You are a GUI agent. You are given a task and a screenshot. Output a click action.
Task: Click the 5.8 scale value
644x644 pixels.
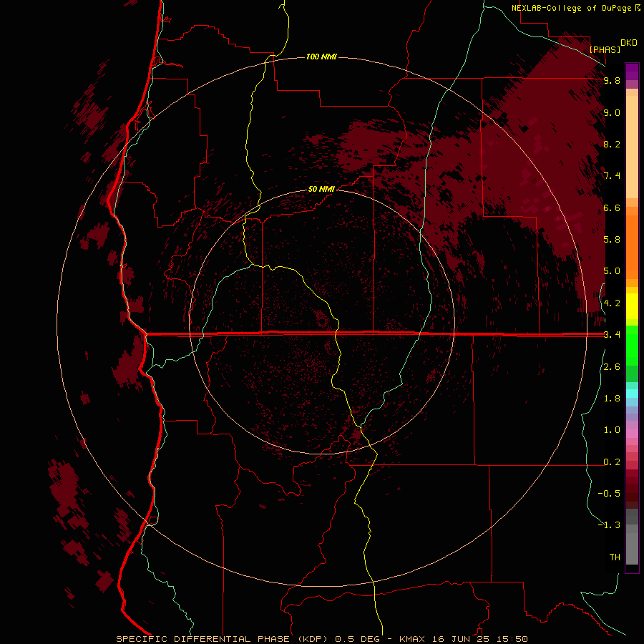[x=612, y=240]
